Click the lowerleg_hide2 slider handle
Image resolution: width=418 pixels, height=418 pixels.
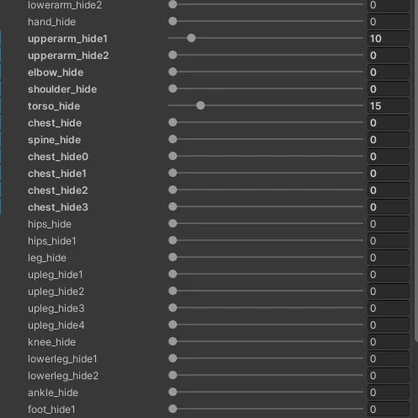pos(173,375)
